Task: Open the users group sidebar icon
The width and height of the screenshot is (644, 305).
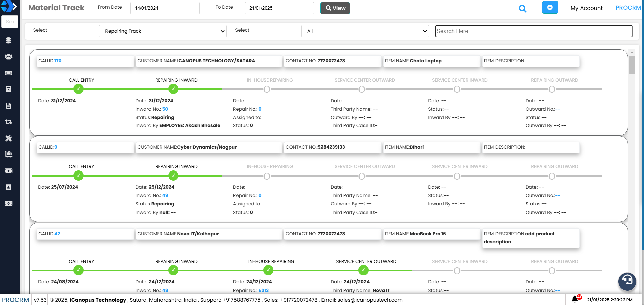Action: coord(9,57)
